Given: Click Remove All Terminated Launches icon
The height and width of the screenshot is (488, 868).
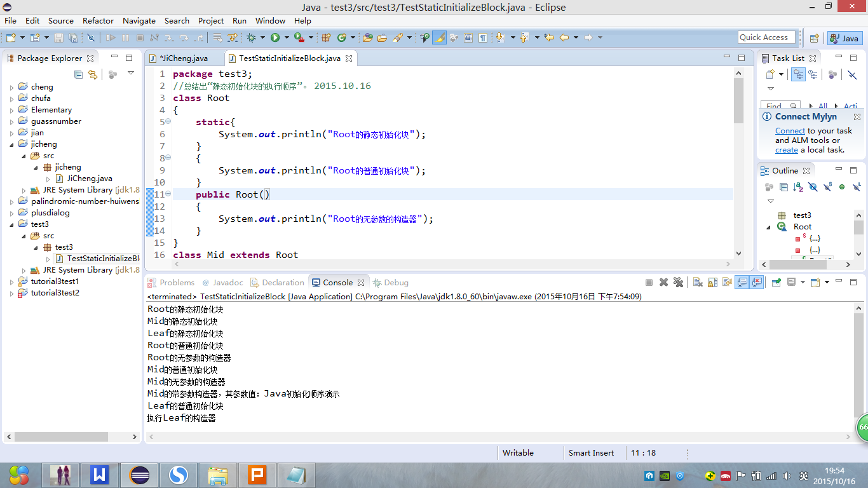Looking at the screenshot, I should click(x=678, y=282).
